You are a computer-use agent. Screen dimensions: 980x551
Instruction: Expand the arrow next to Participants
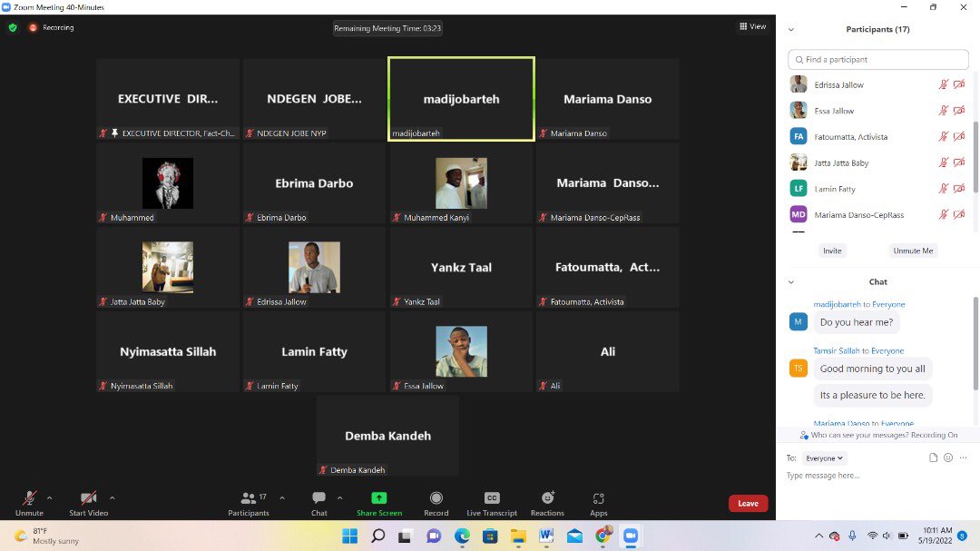pyautogui.click(x=282, y=497)
